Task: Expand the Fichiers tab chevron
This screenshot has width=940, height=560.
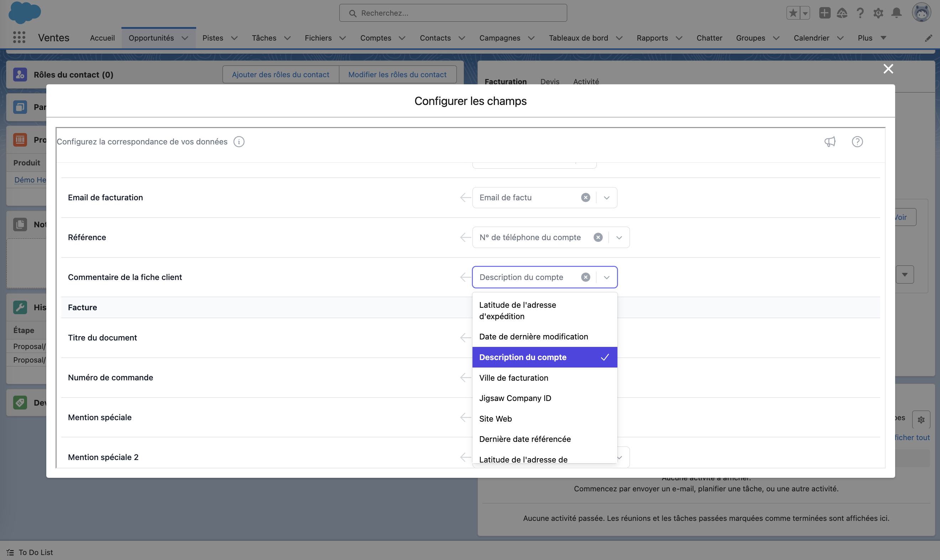Action: pyautogui.click(x=343, y=38)
